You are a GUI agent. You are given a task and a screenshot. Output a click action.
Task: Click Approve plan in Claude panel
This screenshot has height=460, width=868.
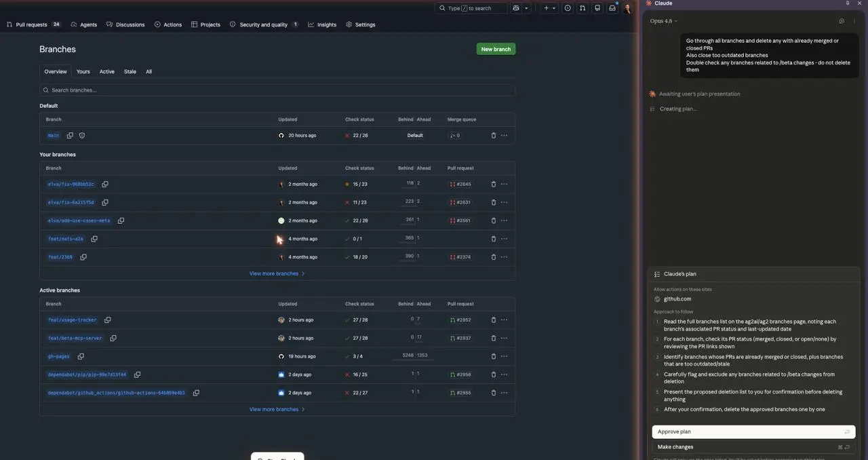coord(753,432)
